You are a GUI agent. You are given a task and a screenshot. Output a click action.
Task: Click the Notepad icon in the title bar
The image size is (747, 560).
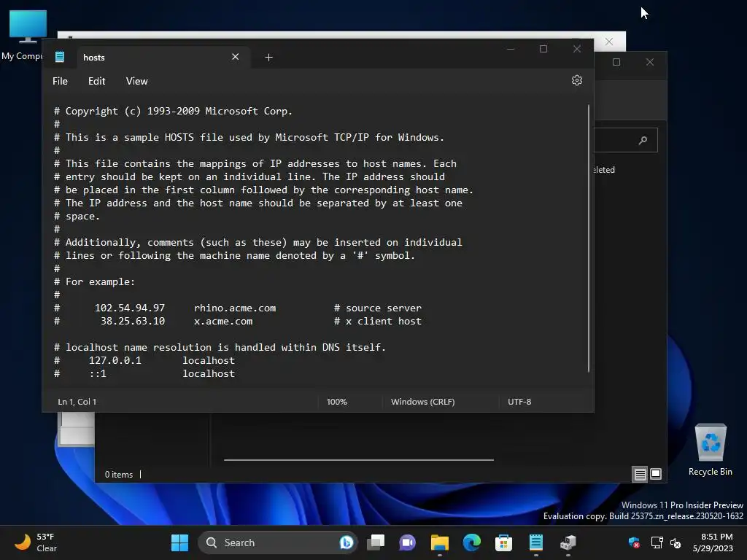60,57
